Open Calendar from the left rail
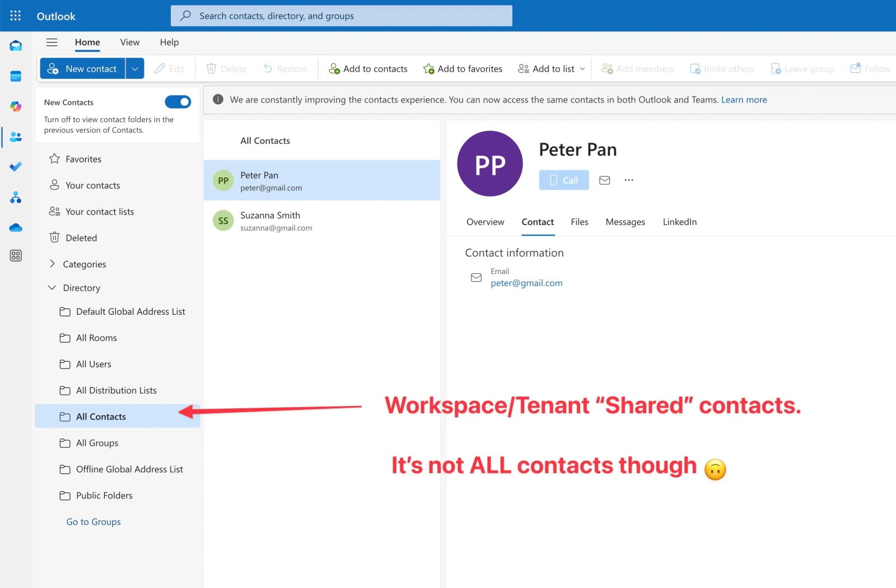The image size is (896, 588). pos(16,76)
